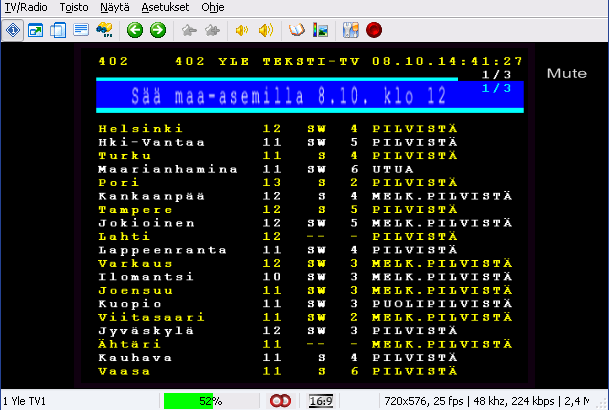Click the fullscreen window icon in toolbar

pos(35,30)
